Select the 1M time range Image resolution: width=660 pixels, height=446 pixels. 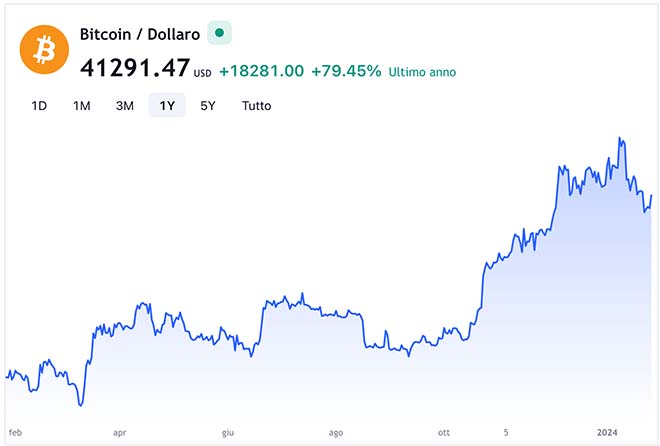tap(82, 105)
